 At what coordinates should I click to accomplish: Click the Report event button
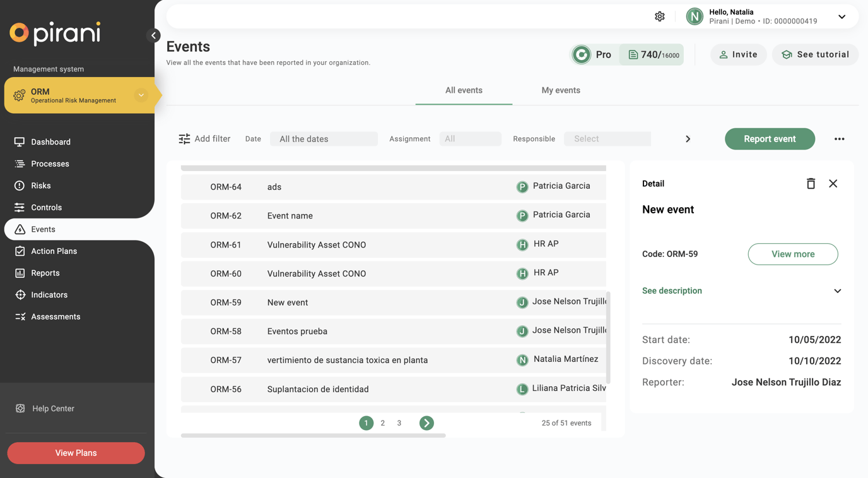click(770, 139)
